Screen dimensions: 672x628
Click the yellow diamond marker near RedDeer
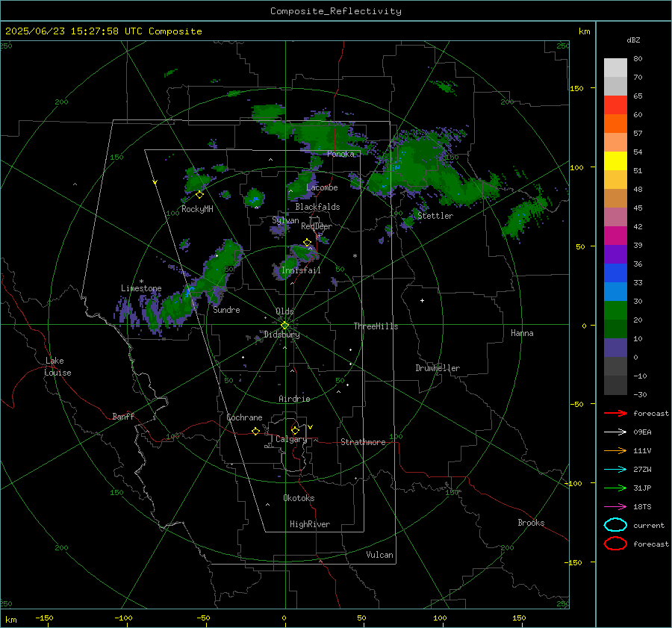tap(307, 243)
